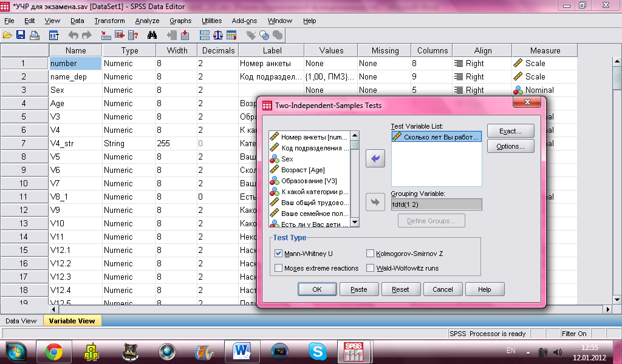This screenshot has height=364, width=622.
Task: Select 'Образование [V3]' in variable list
Action: [x=309, y=181]
